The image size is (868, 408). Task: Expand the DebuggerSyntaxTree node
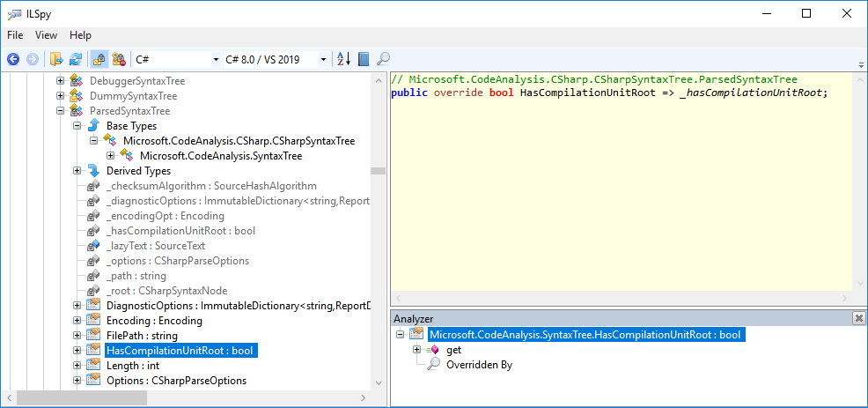pos(61,81)
